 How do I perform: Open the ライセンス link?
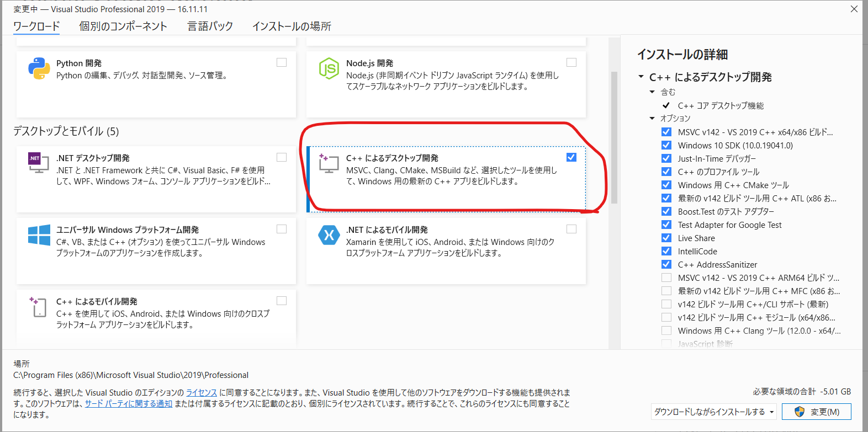202,392
